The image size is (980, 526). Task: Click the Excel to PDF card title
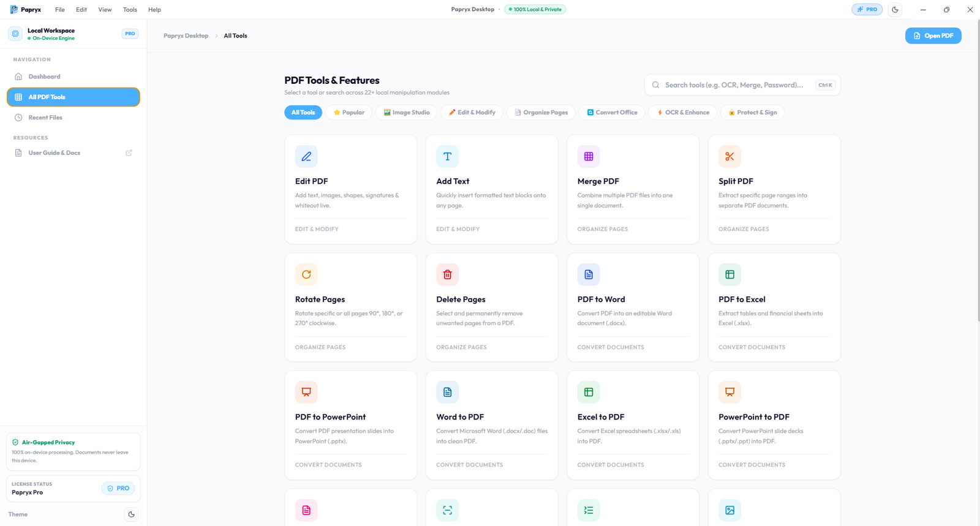click(601, 417)
